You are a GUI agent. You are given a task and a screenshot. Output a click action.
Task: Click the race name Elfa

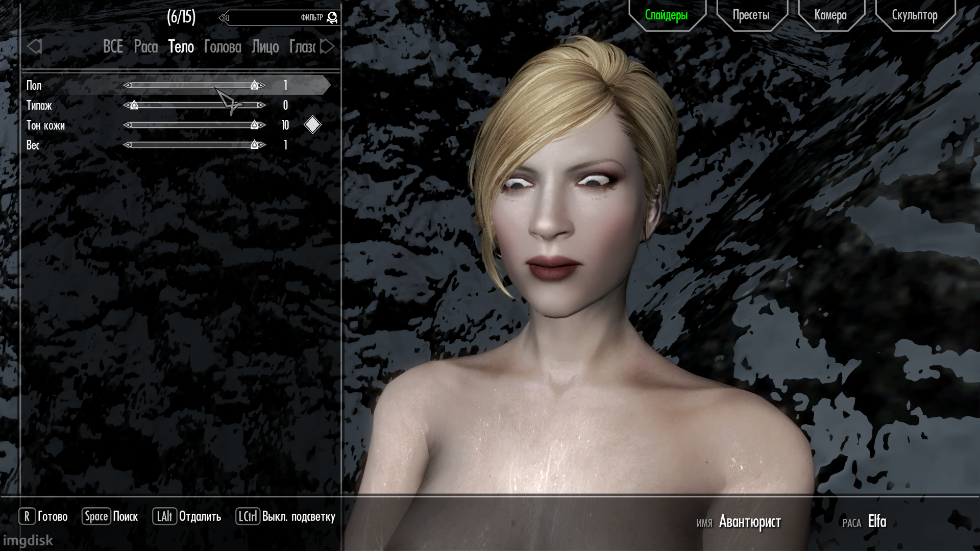[877, 521]
